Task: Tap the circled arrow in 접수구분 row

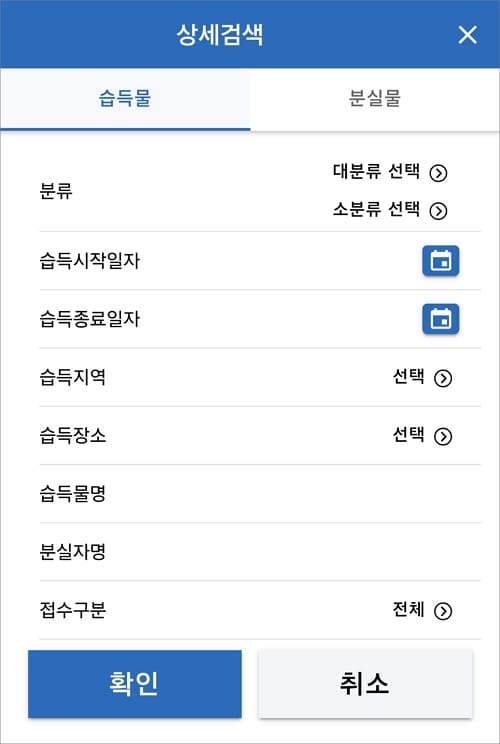Action: point(443,611)
